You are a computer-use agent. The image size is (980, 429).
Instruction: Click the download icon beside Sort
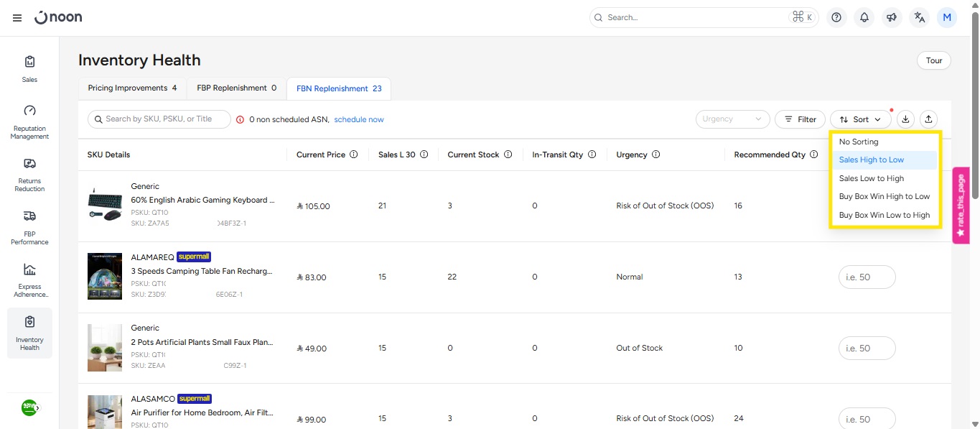(x=905, y=119)
